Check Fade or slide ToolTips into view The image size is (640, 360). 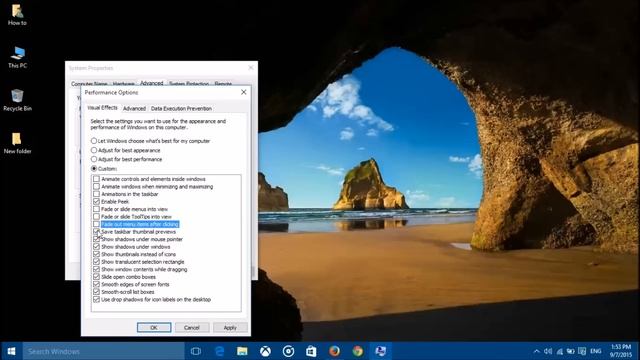click(x=96, y=217)
